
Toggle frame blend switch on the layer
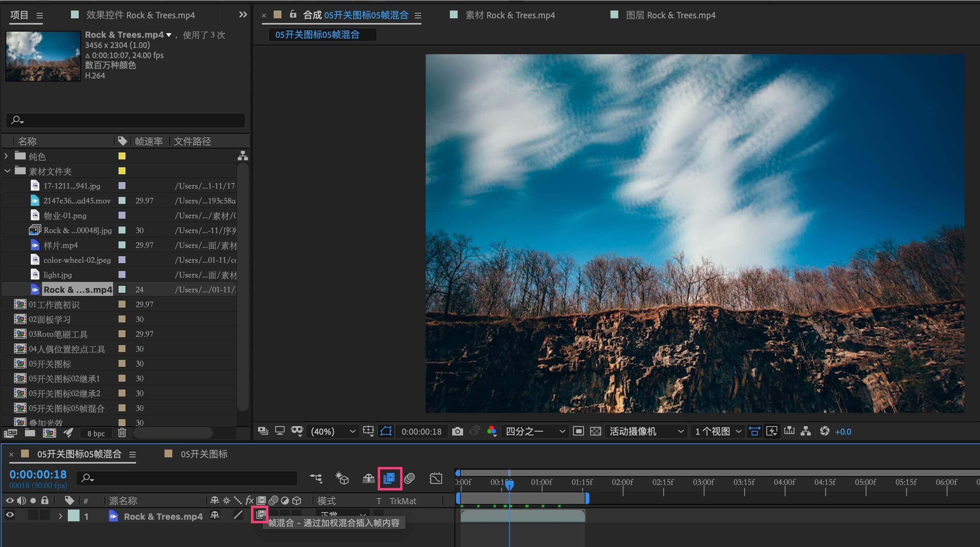coord(260,515)
